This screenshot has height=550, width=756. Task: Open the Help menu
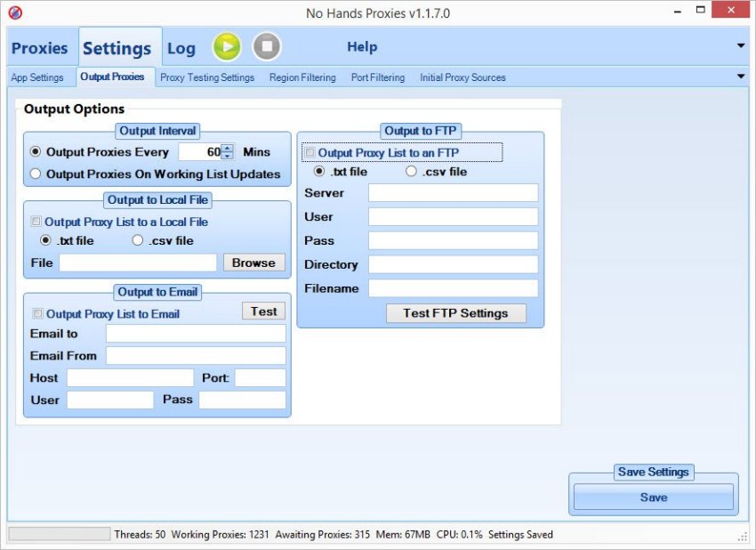[362, 47]
